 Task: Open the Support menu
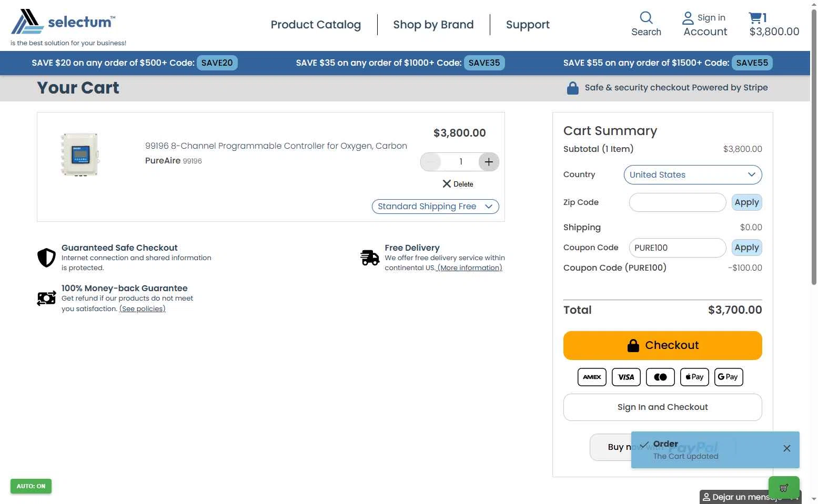point(528,25)
